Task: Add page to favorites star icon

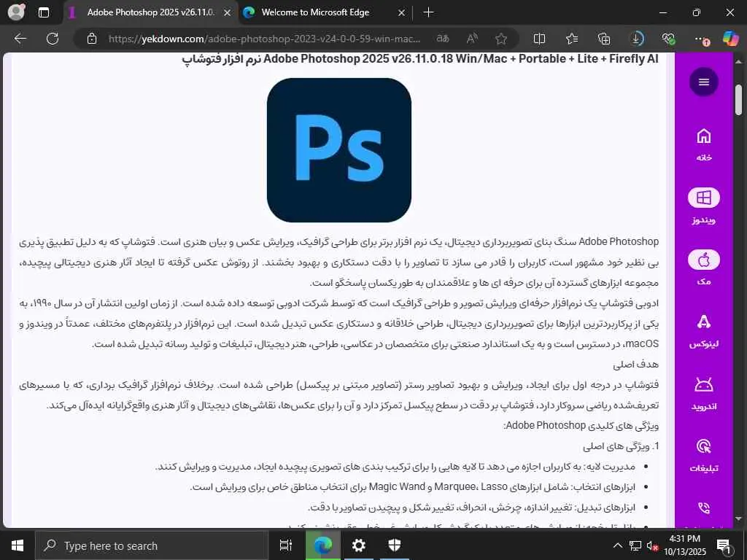Action: click(500, 39)
